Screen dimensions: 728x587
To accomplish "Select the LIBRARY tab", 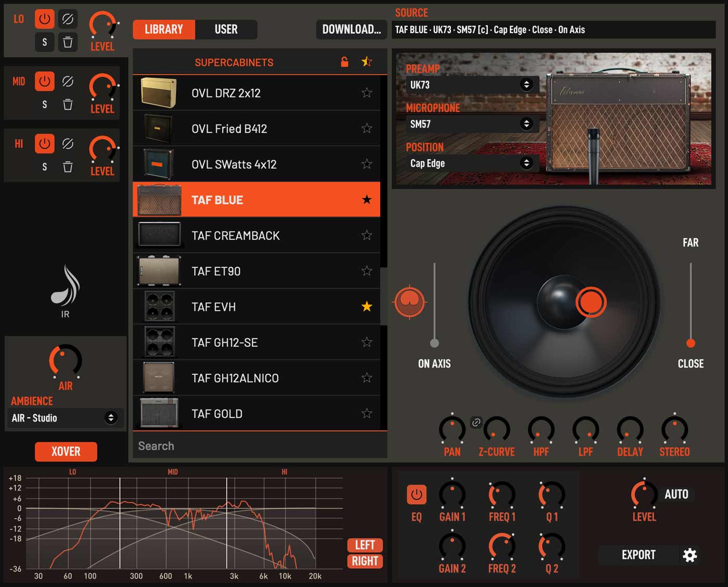I will pyautogui.click(x=164, y=30).
